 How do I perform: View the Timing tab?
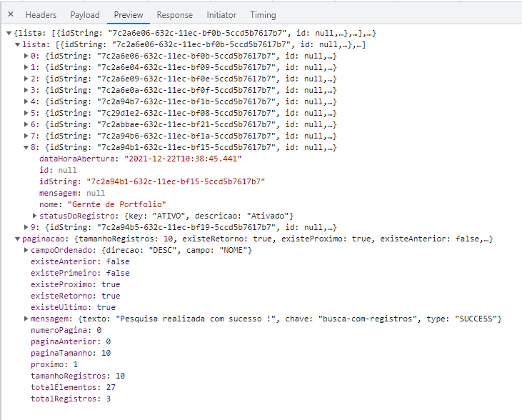click(263, 15)
